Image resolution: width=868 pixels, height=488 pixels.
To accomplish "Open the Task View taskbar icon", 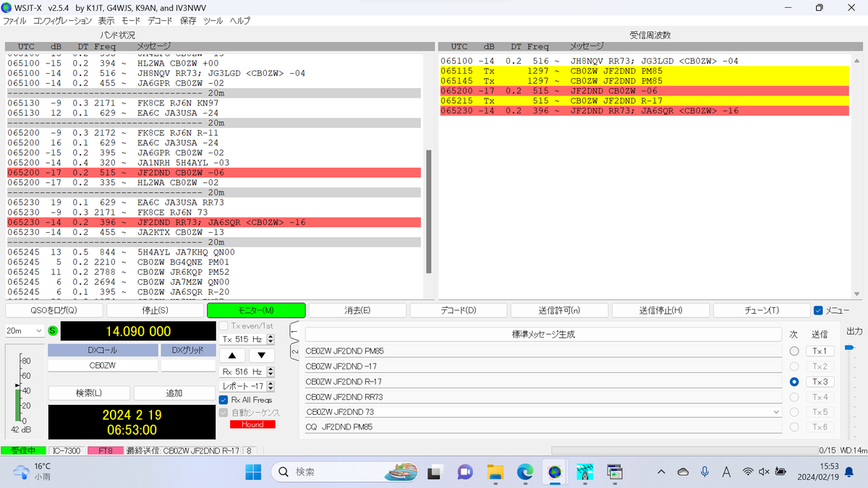I will (x=434, y=472).
